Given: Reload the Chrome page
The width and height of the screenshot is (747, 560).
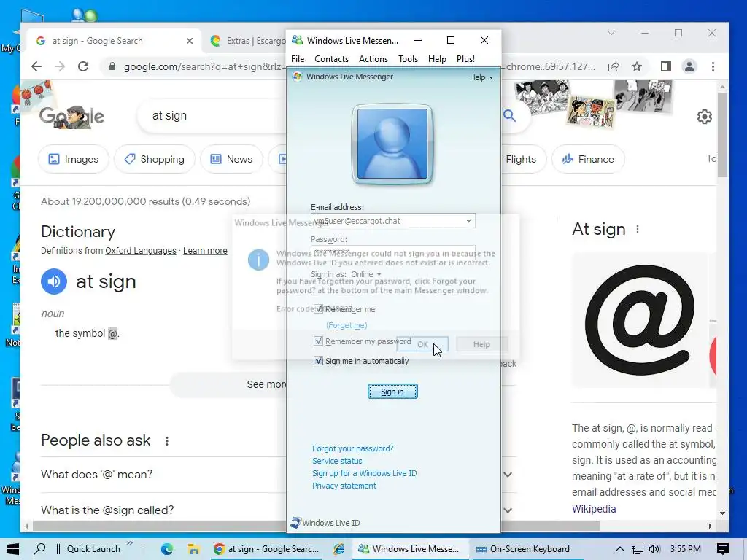Looking at the screenshot, I should [83, 66].
